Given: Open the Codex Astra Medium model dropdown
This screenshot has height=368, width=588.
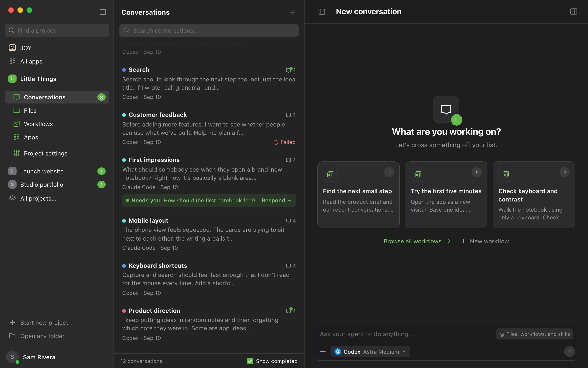Looking at the screenshot, I should pyautogui.click(x=370, y=352).
